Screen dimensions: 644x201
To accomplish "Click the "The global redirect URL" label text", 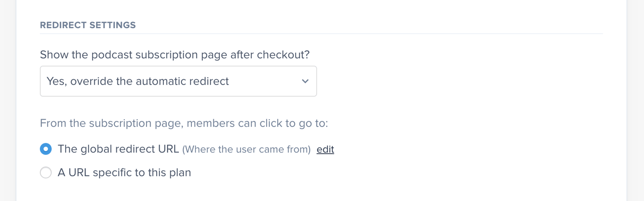I will [118, 149].
